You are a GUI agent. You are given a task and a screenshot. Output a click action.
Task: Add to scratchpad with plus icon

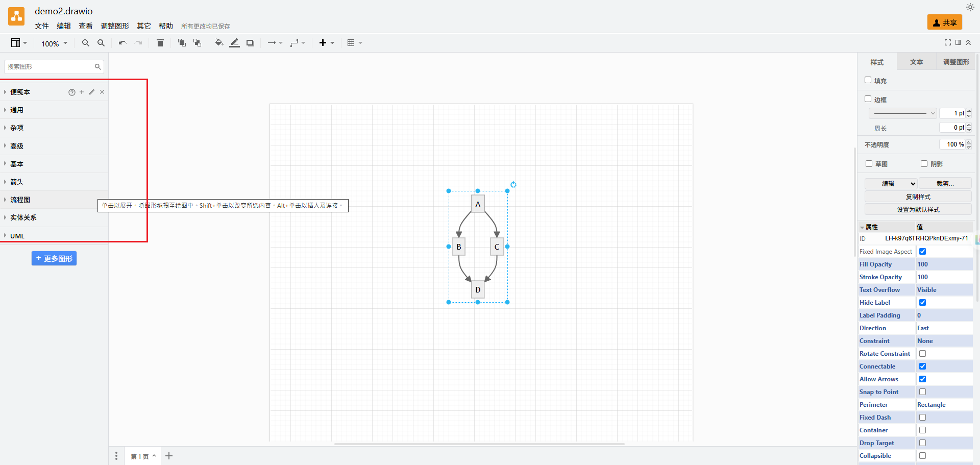click(x=82, y=92)
